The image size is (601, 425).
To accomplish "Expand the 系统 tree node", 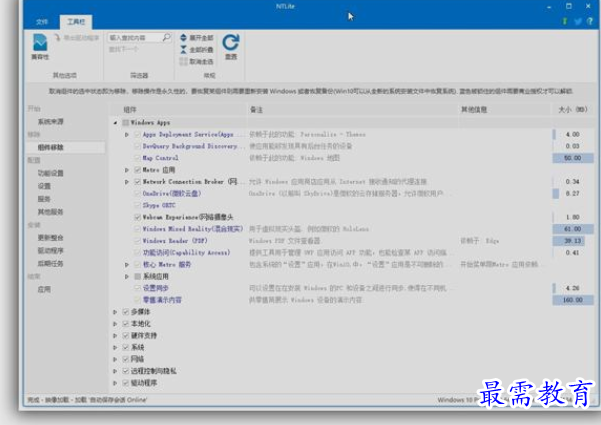I will click(x=115, y=348).
